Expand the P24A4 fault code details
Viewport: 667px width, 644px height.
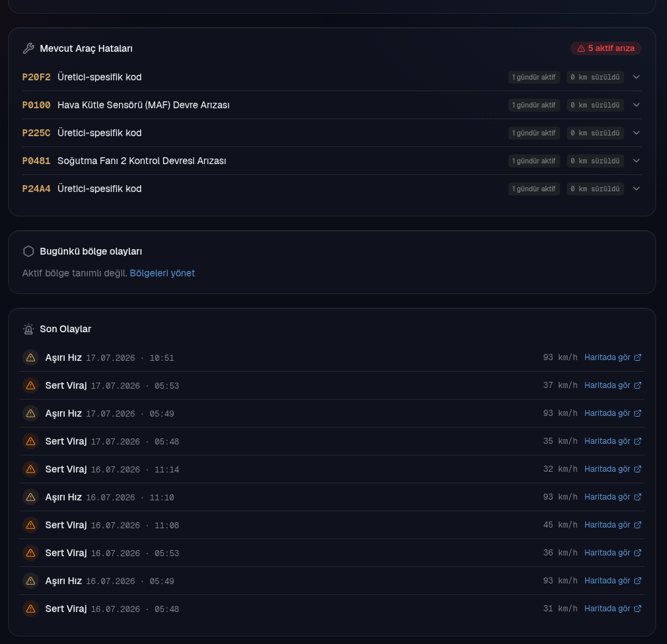click(636, 189)
